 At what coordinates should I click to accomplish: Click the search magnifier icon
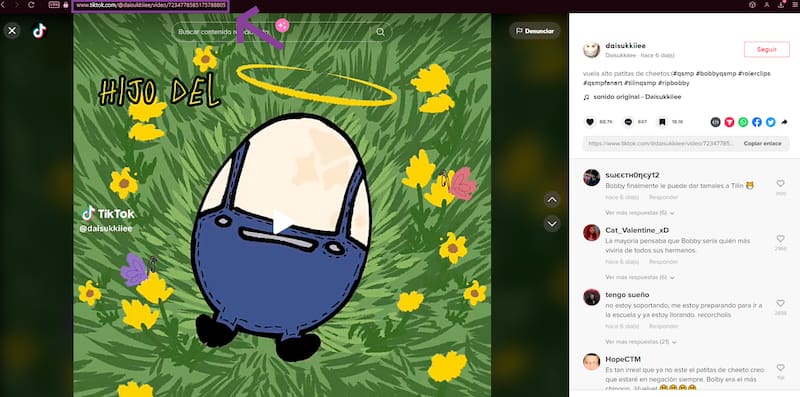point(380,32)
